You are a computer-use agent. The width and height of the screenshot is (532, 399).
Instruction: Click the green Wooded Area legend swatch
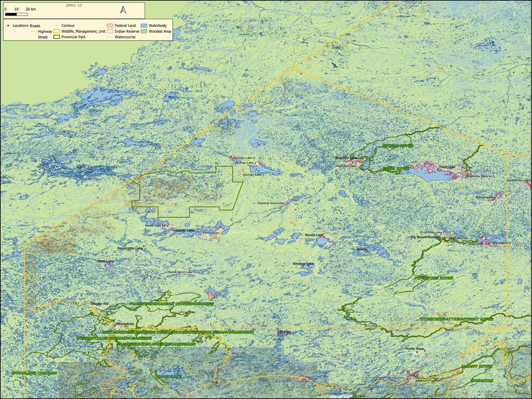tap(144, 31)
